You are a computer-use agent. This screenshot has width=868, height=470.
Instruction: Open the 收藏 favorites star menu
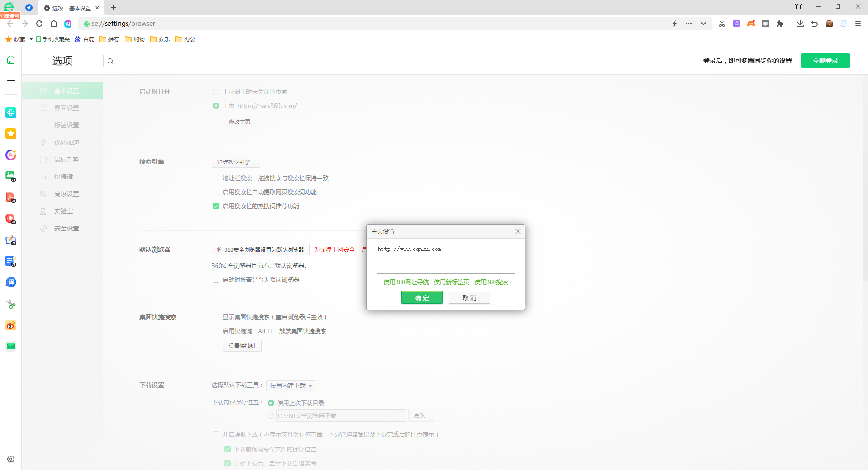tap(15, 39)
